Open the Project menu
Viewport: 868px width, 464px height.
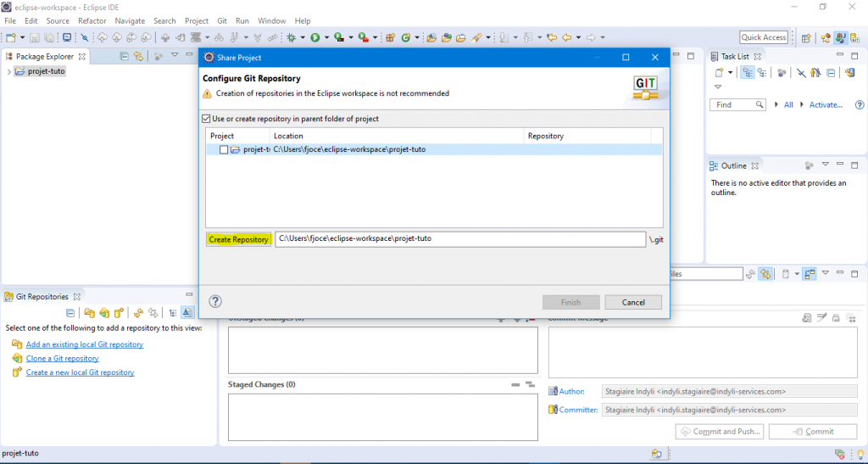[197, 21]
